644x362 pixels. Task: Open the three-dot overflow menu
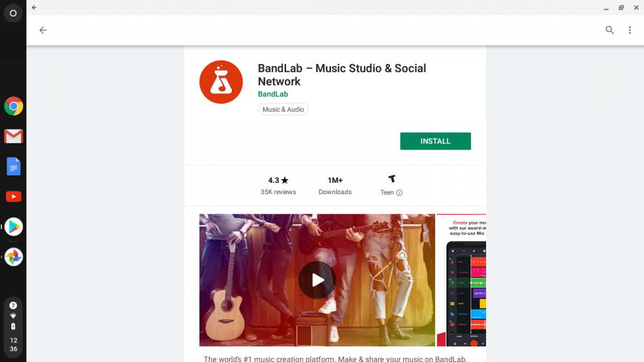[630, 30]
